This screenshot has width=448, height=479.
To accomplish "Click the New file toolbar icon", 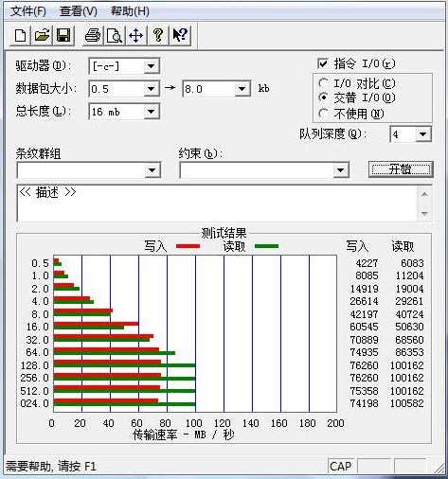I will (x=21, y=35).
